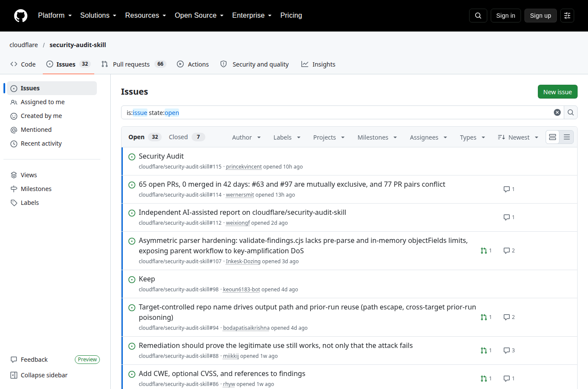Click linked pull request icon on issue #107

484,251
